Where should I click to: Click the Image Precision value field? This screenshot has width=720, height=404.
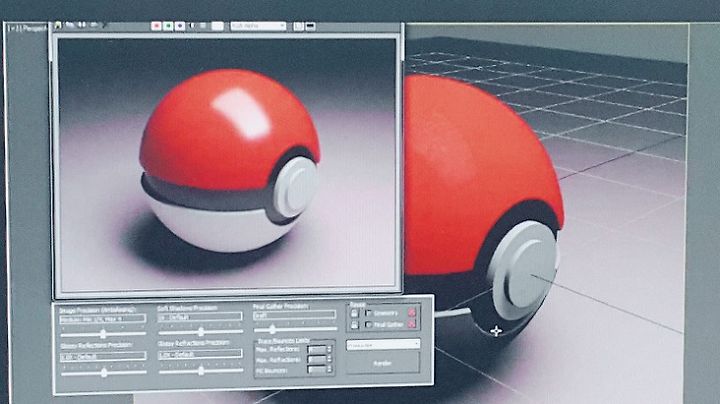103,319
